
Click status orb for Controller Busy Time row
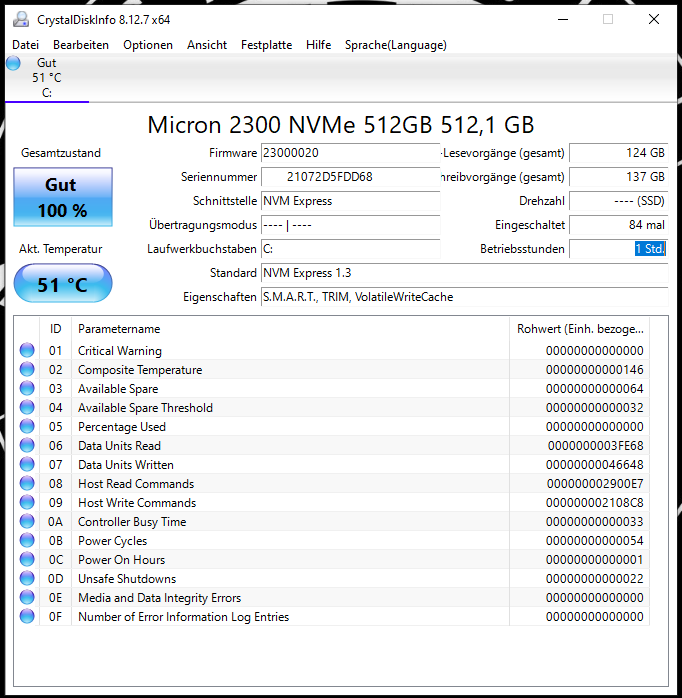click(x=27, y=522)
